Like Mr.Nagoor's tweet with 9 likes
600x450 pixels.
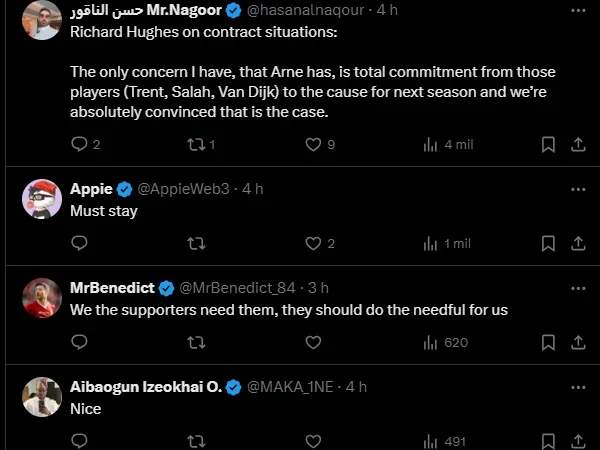pos(314,144)
